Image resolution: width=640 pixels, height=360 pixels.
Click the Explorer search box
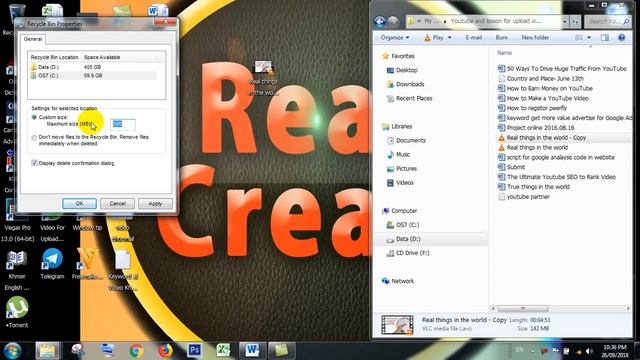click(607, 21)
